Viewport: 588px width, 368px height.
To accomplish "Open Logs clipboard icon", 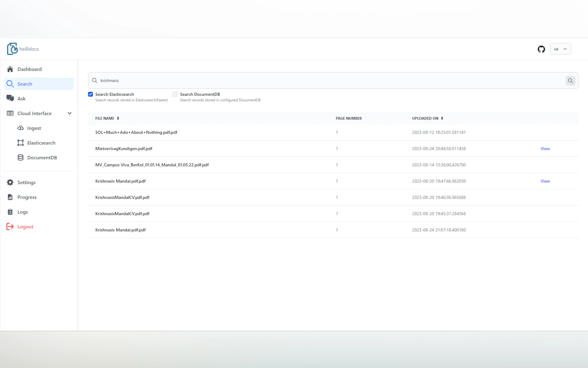I will (x=10, y=212).
